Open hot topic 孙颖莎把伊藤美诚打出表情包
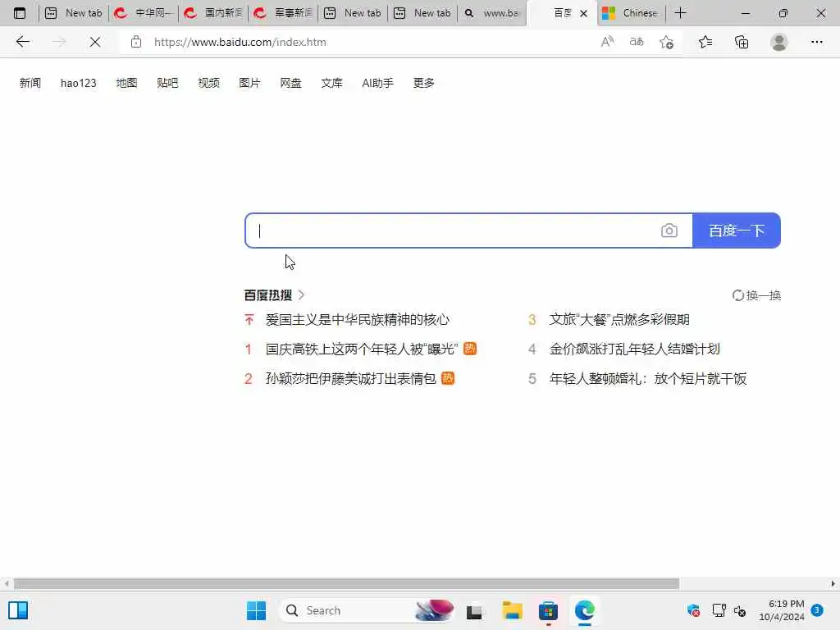Viewport: 840px width, 630px height. 351,379
